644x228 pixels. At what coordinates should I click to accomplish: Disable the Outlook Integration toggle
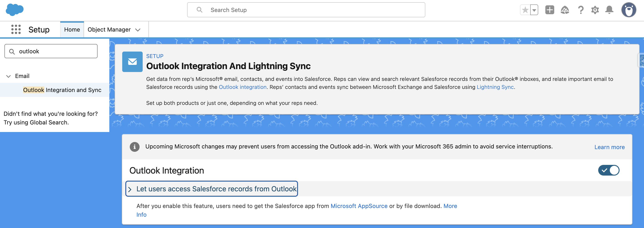pyautogui.click(x=608, y=170)
